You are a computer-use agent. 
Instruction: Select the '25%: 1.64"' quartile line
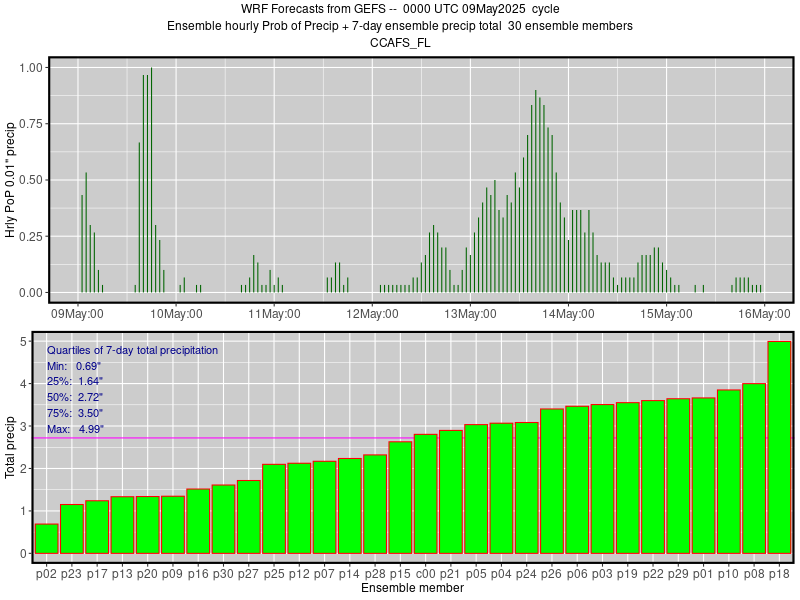(x=75, y=382)
